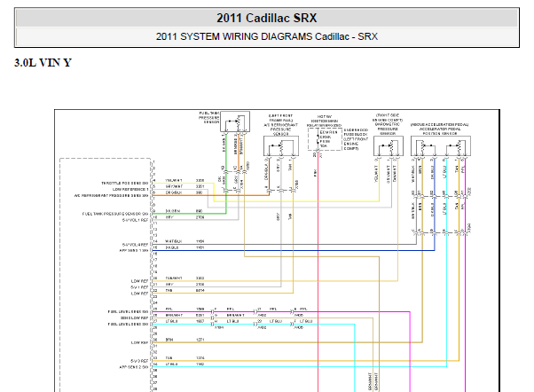Screen dimensions: 534x392
Task: Click the 'GRY/WHT' wire color at pin 5
Action: [x=174, y=186]
